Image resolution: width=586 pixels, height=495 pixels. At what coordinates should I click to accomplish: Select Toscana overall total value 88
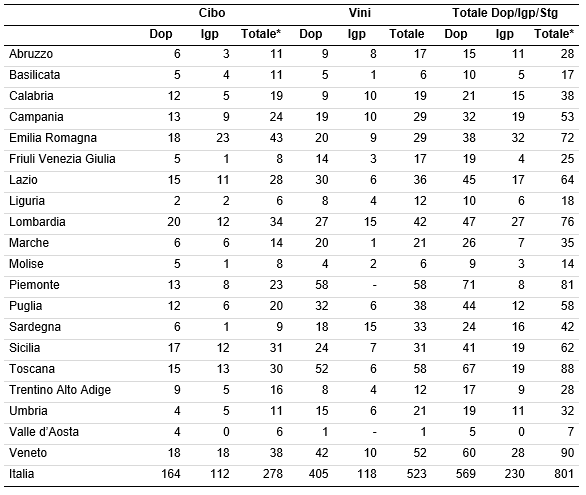coord(567,369)
